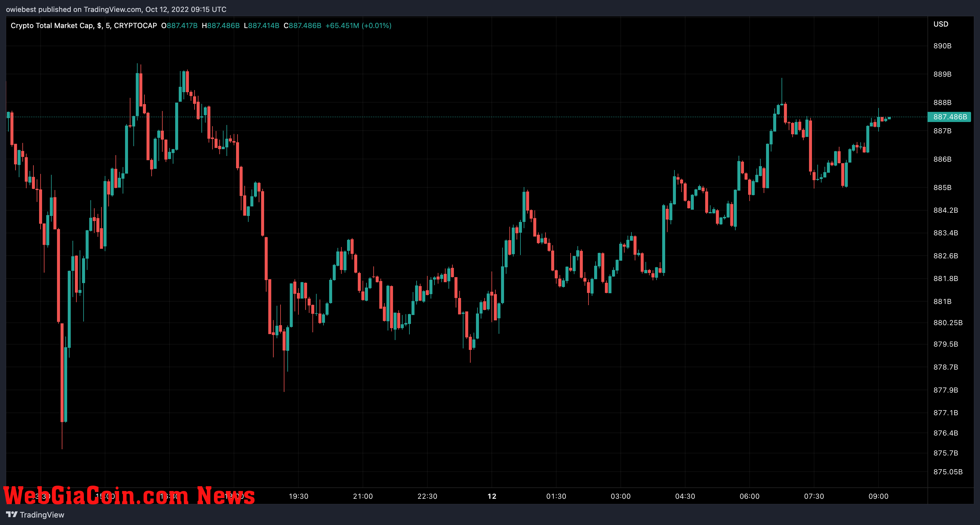Click the 03:00 time axis label
This screenshot has width=980, height=525.
coord(620,496)
